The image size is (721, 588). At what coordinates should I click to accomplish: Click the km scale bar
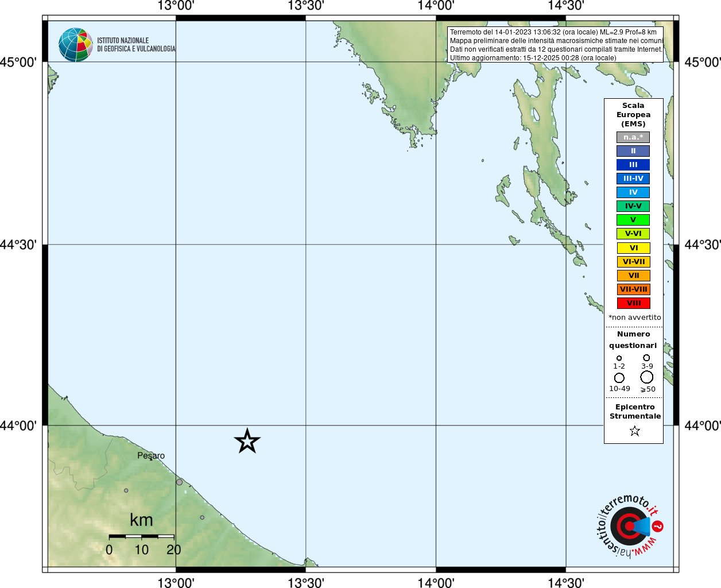point(142,536)
